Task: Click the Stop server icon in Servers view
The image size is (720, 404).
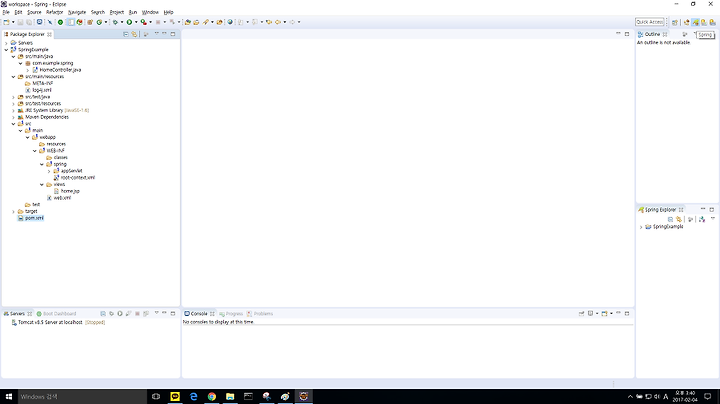Action: pos(137,314)
